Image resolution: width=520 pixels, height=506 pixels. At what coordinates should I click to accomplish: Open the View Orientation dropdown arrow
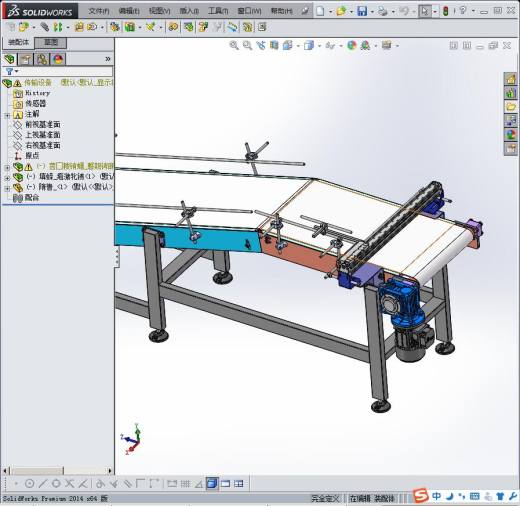pyautogui.click(x=298, y=46)
